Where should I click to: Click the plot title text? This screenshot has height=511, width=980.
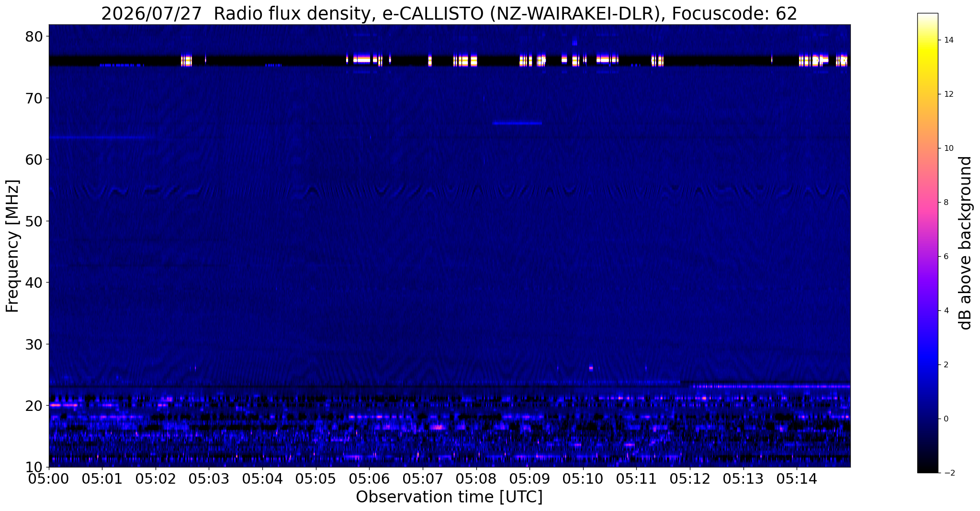(x=449, y=13)
